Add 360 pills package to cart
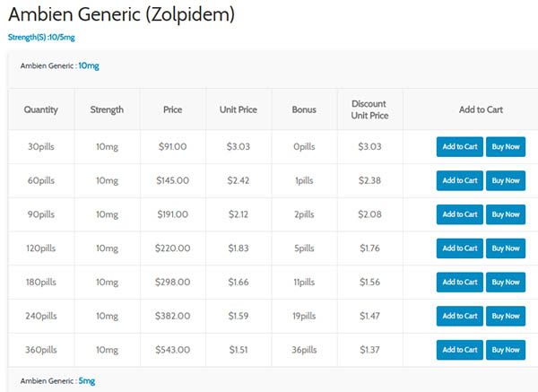This screenshot has height=392, width=538. point(459,349)
